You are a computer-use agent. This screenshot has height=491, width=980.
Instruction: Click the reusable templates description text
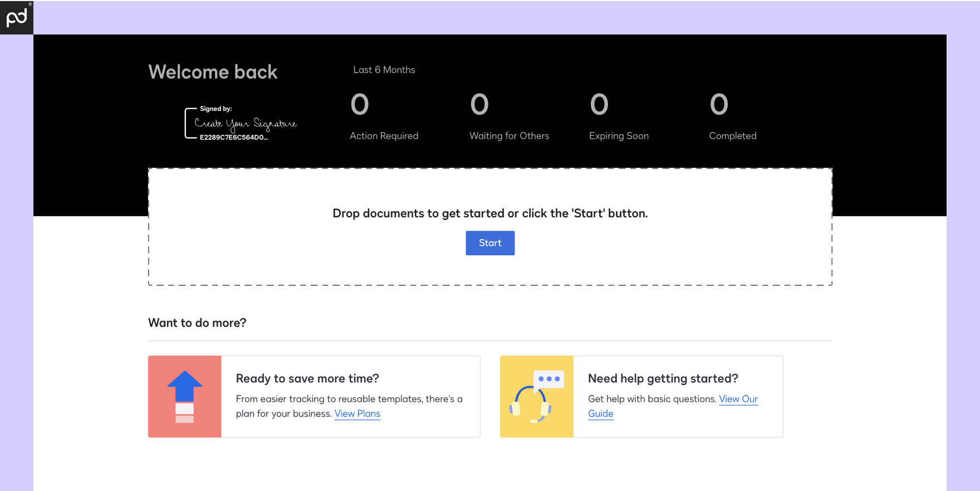pyautogui.click(x=349, y=399)
